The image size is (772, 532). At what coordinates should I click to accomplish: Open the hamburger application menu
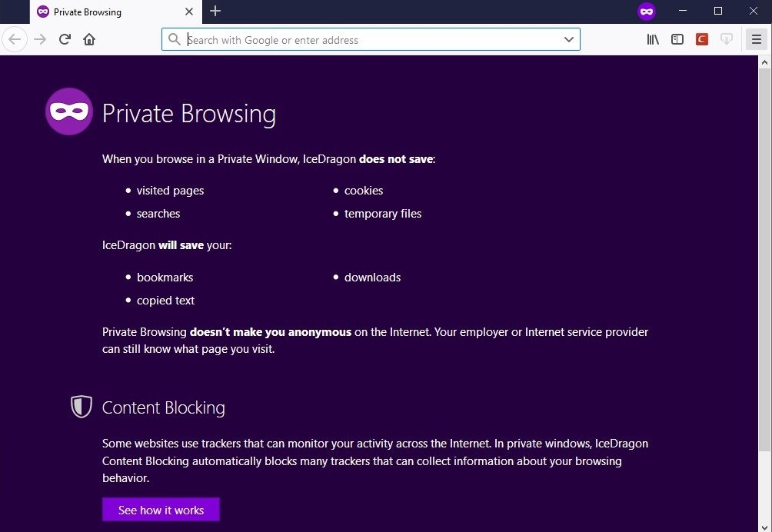click(x=757, y=39)
